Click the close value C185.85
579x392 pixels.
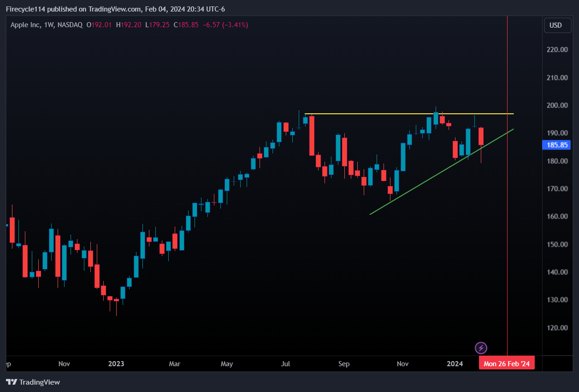tap(186, 25)
